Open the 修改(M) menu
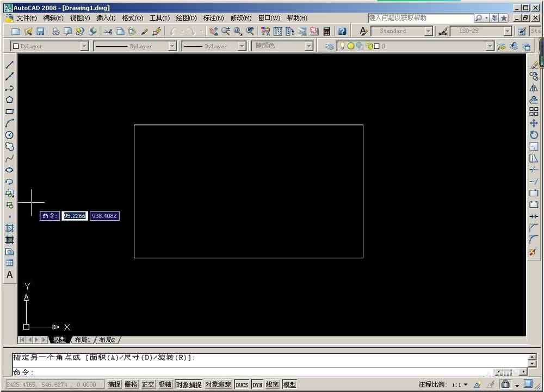544x392 pixels. click(241, 18)
